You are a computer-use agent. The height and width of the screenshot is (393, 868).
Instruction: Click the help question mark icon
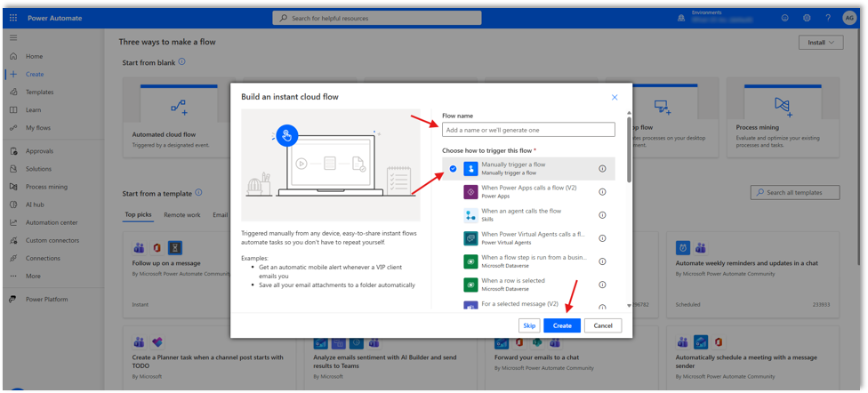(x=828, y=18)
